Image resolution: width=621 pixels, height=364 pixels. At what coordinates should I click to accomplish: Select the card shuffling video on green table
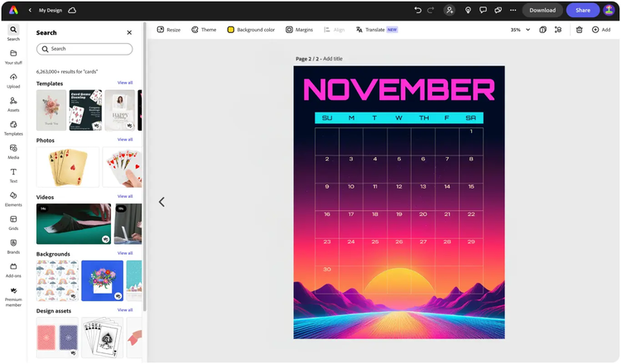point(74,224)
